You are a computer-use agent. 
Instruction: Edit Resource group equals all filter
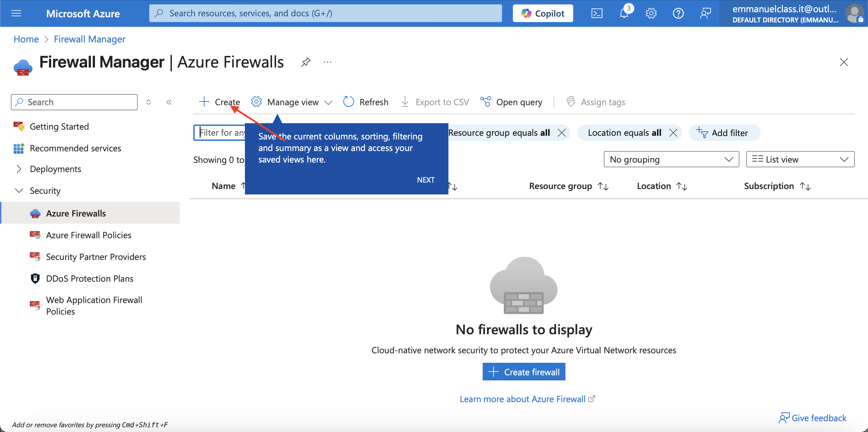coord(499,133)
